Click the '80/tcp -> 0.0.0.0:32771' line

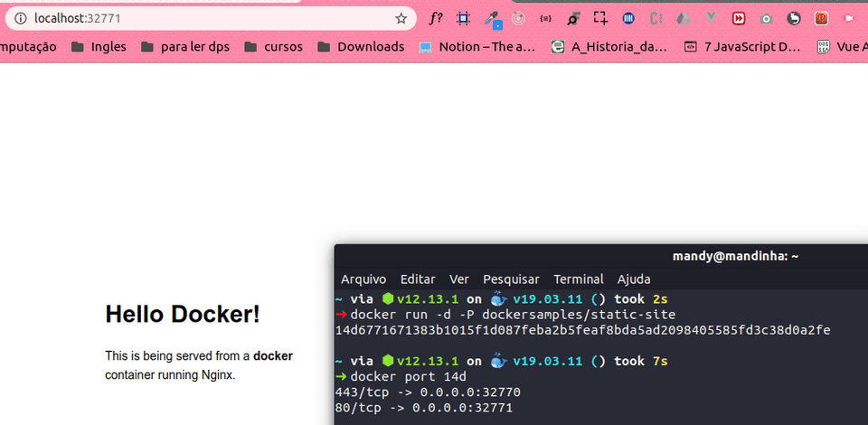point(424,408)
